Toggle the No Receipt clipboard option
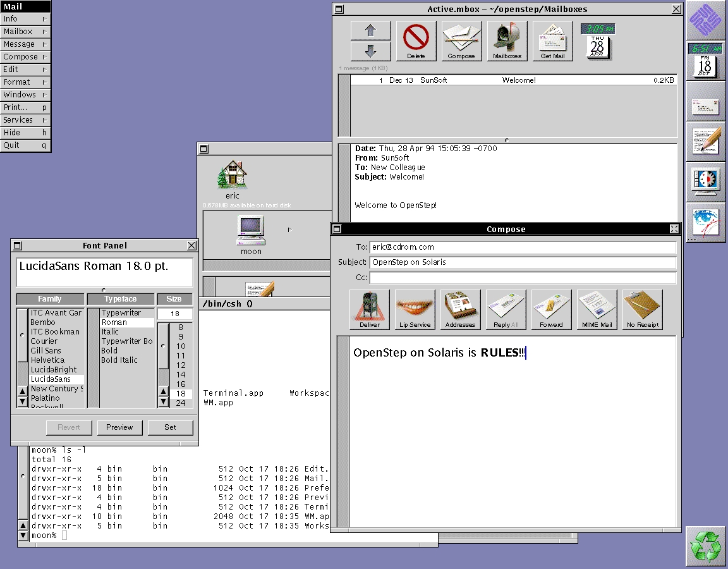Screen dimensions: 728x569 tap(642, 309)
